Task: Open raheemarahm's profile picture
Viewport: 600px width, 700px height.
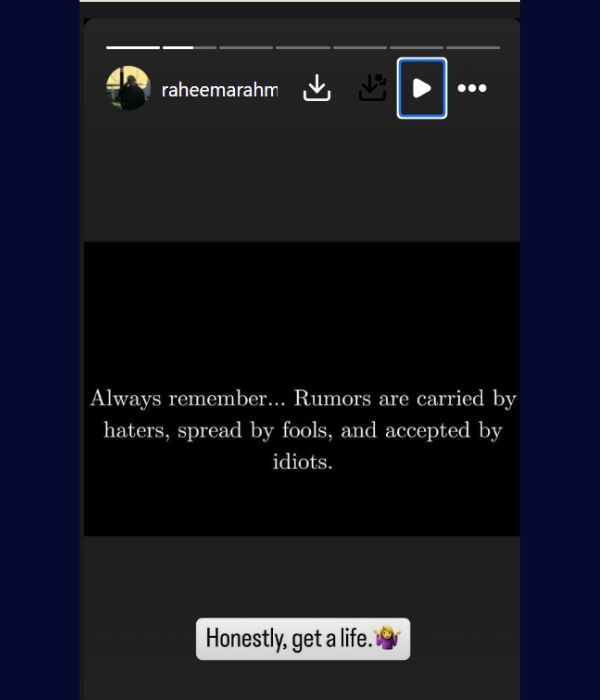Action: pos(128,88)
